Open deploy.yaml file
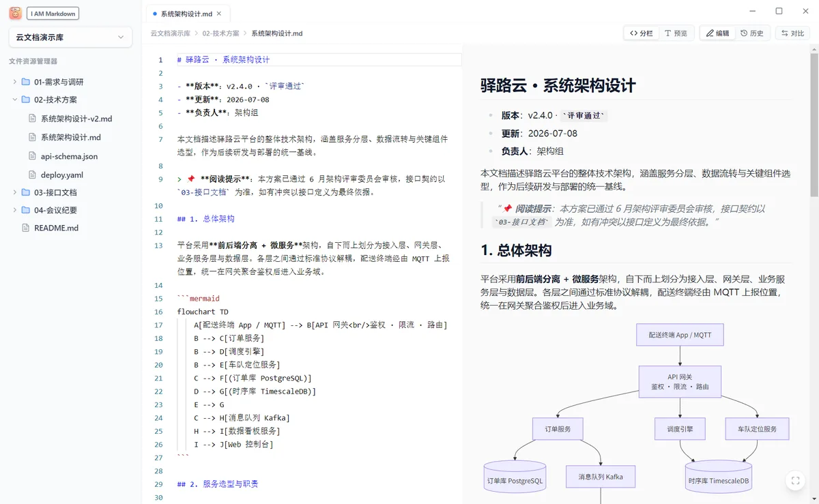The height and width of the screenshot is (504, 819). 62,175
